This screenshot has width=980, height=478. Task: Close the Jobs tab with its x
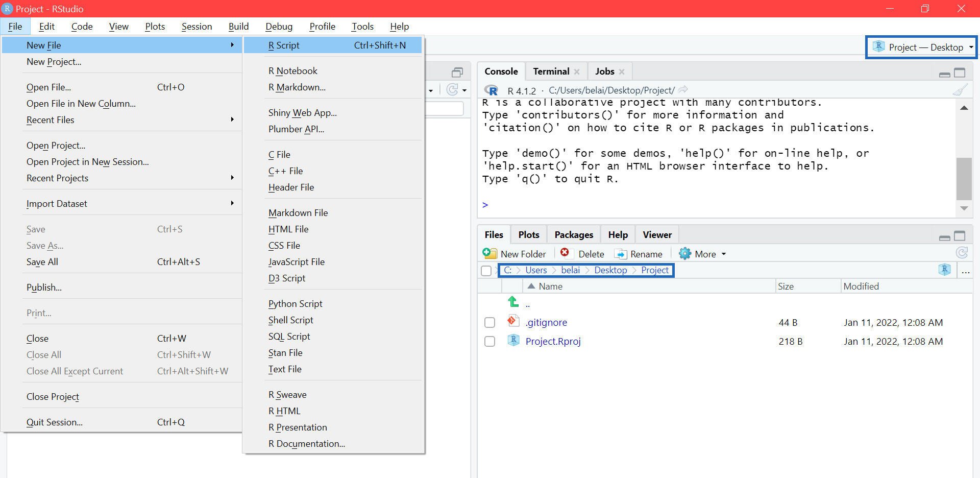tap(622, 72)
